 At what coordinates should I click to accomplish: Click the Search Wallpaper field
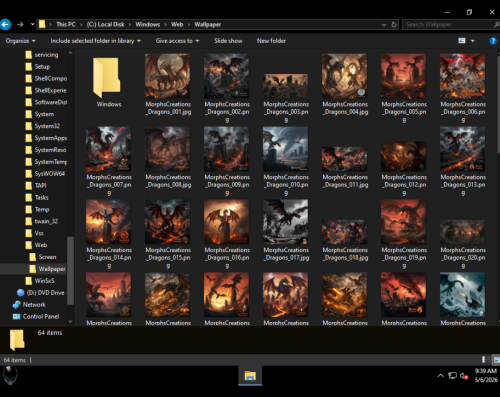click(x=451, y=25)
